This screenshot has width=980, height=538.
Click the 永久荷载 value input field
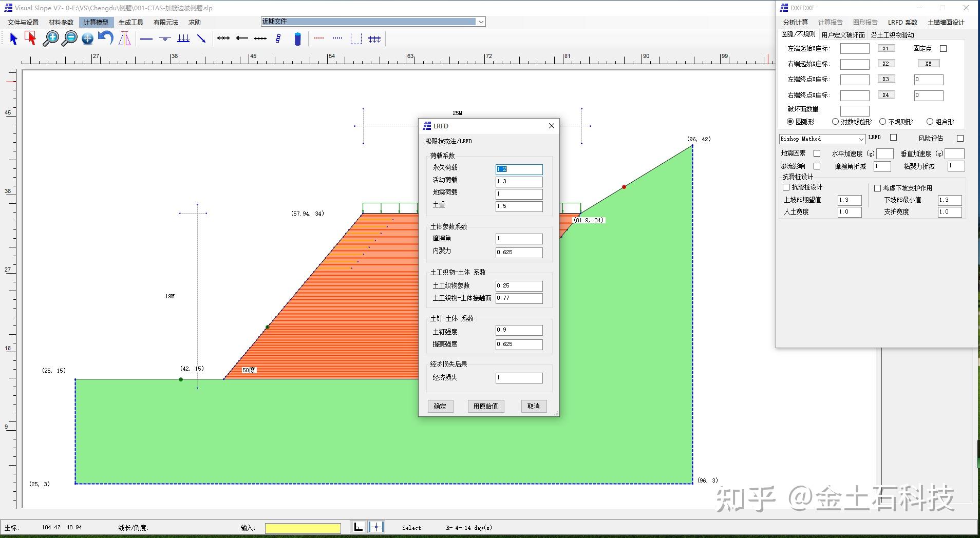pos(519,169)
